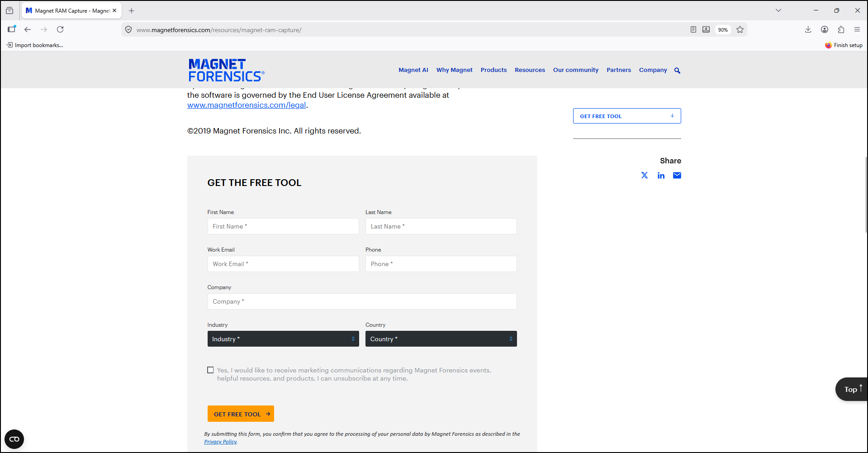This screenshot has height=453, width=868.
Task: Open the Resources menu
Action: pos(530,70)
